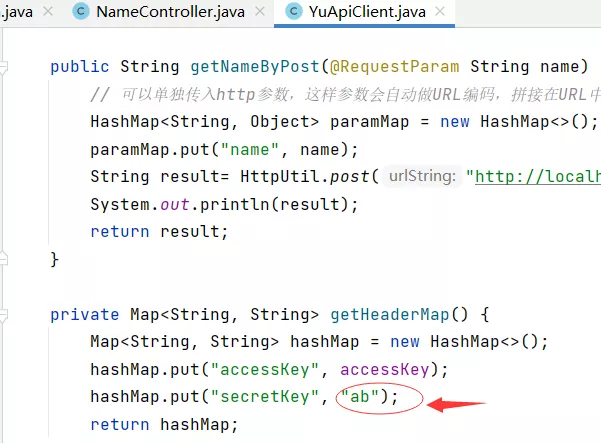This screenshot has width=601, height=443.
Task: Click the "name" string literal in paramMap.put
Action: [x=250, y=149]
